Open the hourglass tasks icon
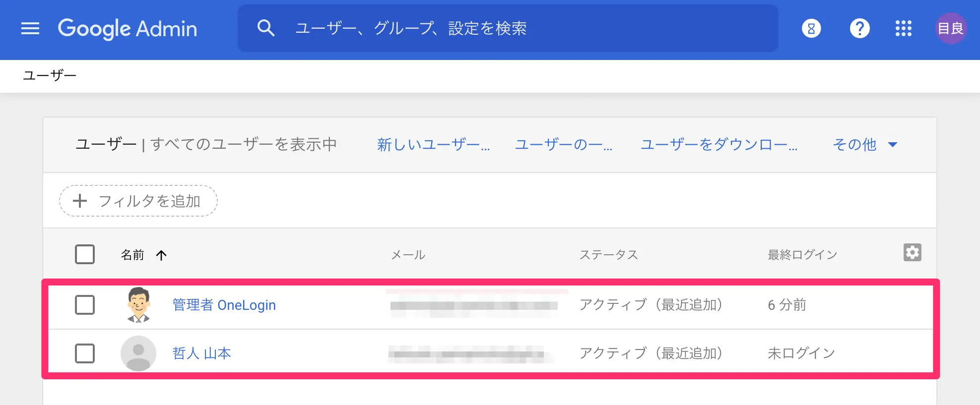Screen dimensions: 980x405 click(811, 29)
